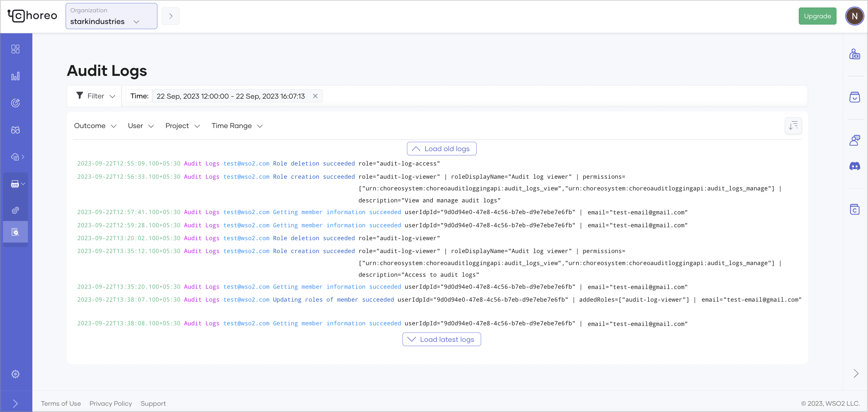Screen dimensions: 868x412
Task: Click the Load old logs button
Action: [441, 149]
